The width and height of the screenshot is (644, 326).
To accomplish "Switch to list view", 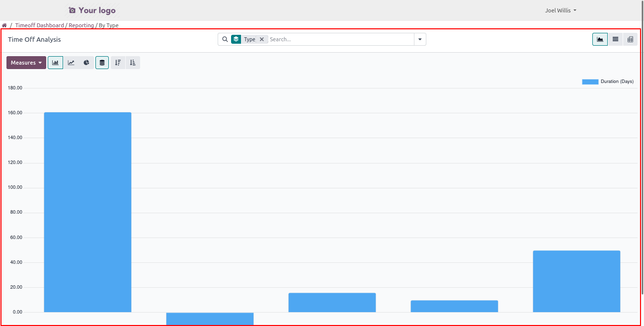I will [x=615, y=39].
